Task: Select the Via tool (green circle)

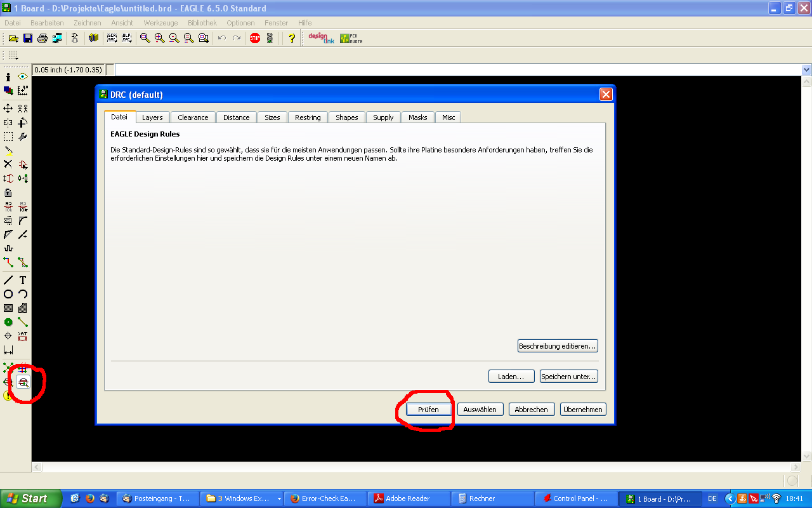Action: pyautogui.click(x=8, y=322)
